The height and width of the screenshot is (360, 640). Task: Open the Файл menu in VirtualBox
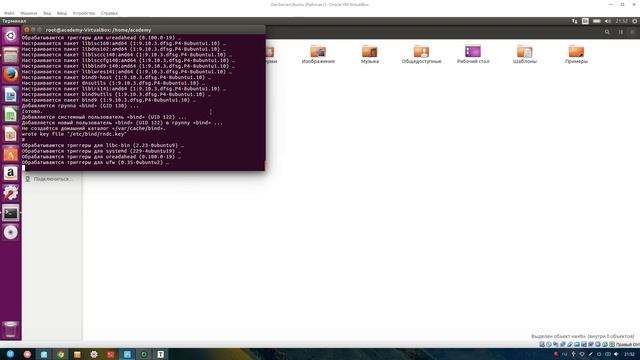click(x=9, y=13)
